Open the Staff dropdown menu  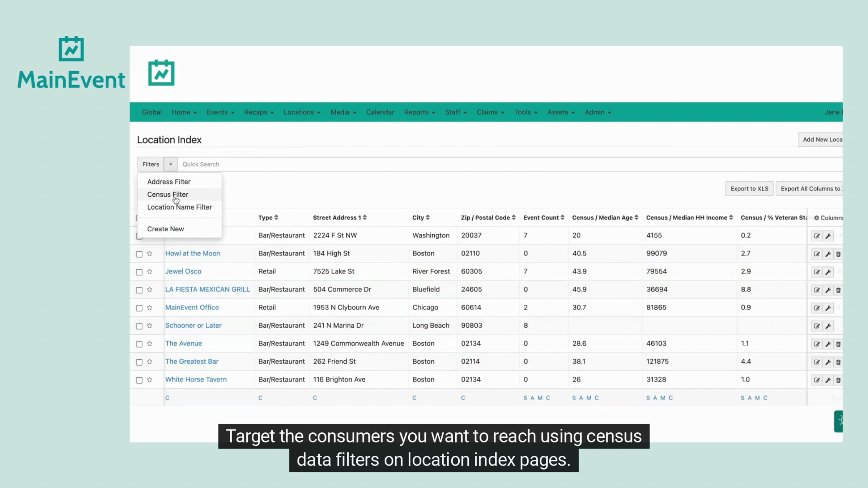tap(456, 112)
